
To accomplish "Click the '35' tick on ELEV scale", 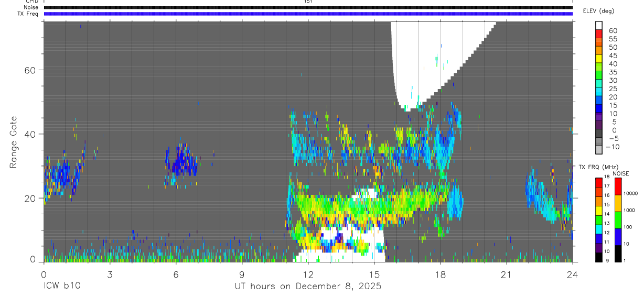I will (612, 72).
